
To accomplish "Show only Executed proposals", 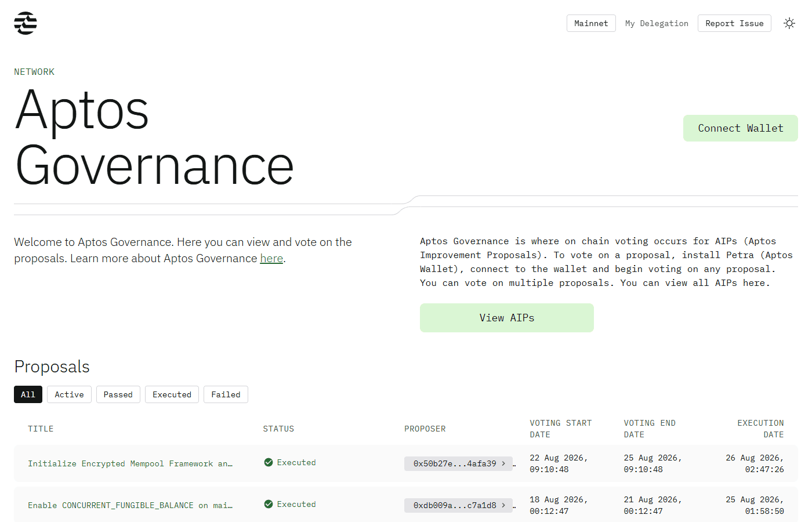I will (x=172, y=394).
